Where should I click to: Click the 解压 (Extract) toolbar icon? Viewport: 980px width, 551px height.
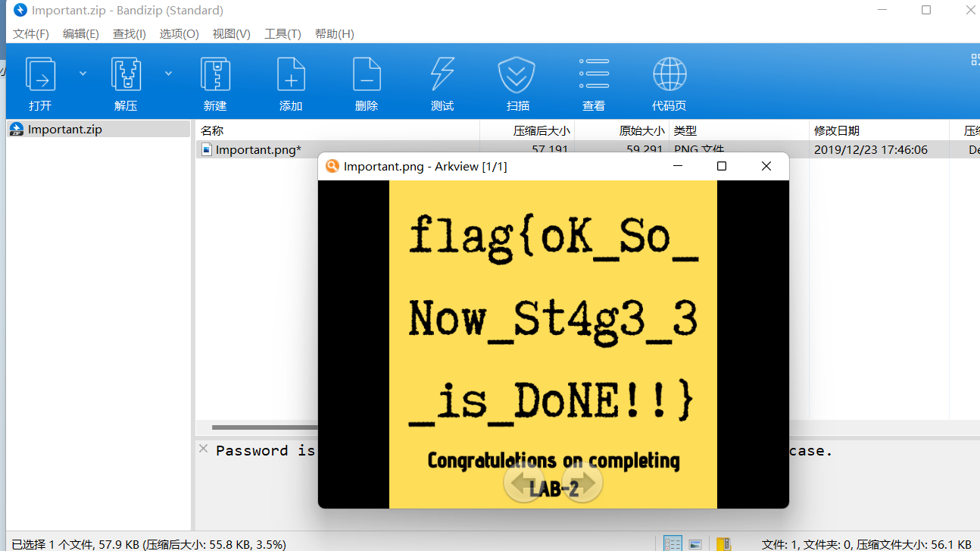pos(126,75)
